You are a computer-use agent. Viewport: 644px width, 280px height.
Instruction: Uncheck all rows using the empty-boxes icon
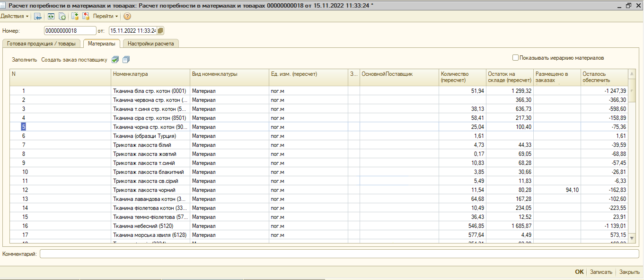tap(126, 60)
